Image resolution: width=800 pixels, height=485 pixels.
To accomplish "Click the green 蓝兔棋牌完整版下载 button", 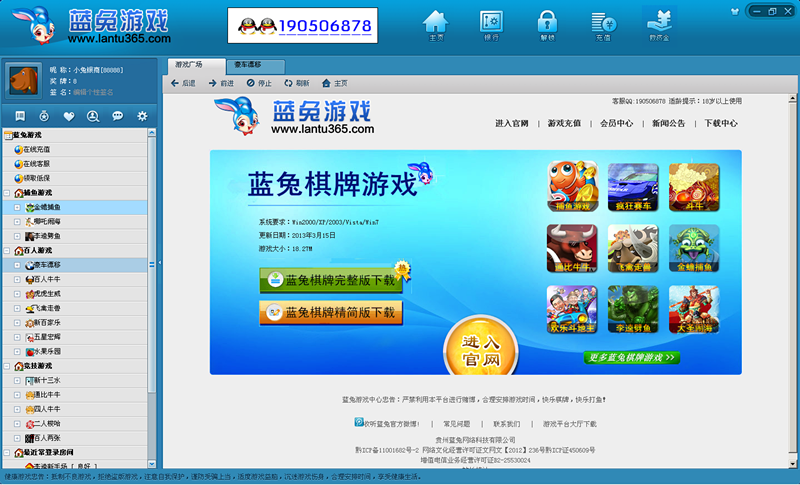I will pyautogui.click(x=331, y=280).
